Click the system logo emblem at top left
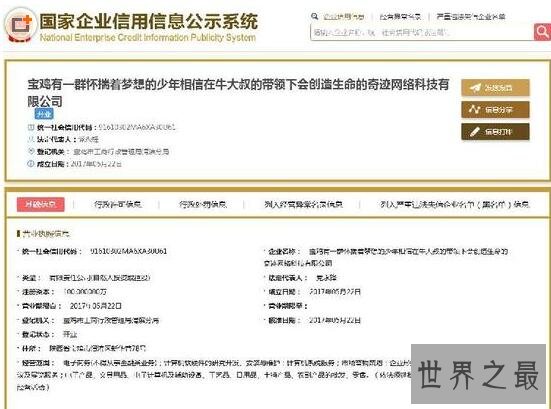 21,25
